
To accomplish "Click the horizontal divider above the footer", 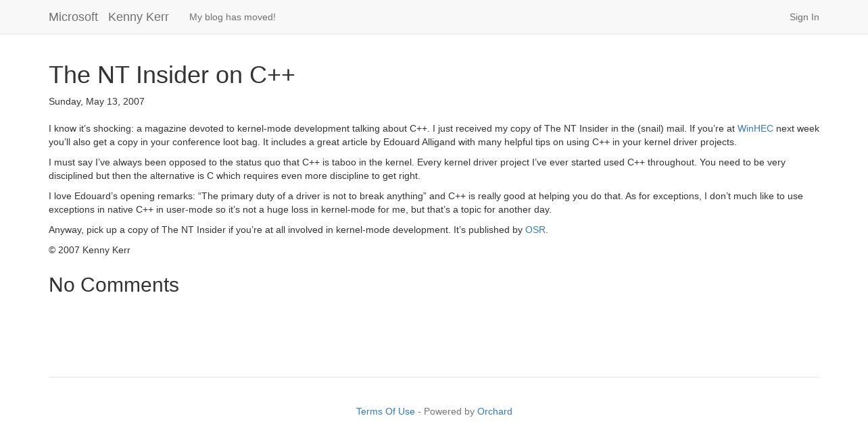I will click(434, 377).
